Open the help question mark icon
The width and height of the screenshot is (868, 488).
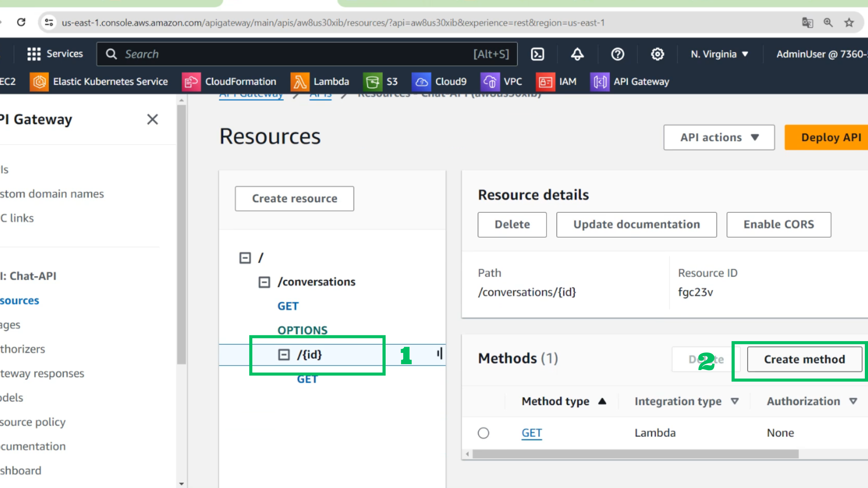[x=618, y=54]
